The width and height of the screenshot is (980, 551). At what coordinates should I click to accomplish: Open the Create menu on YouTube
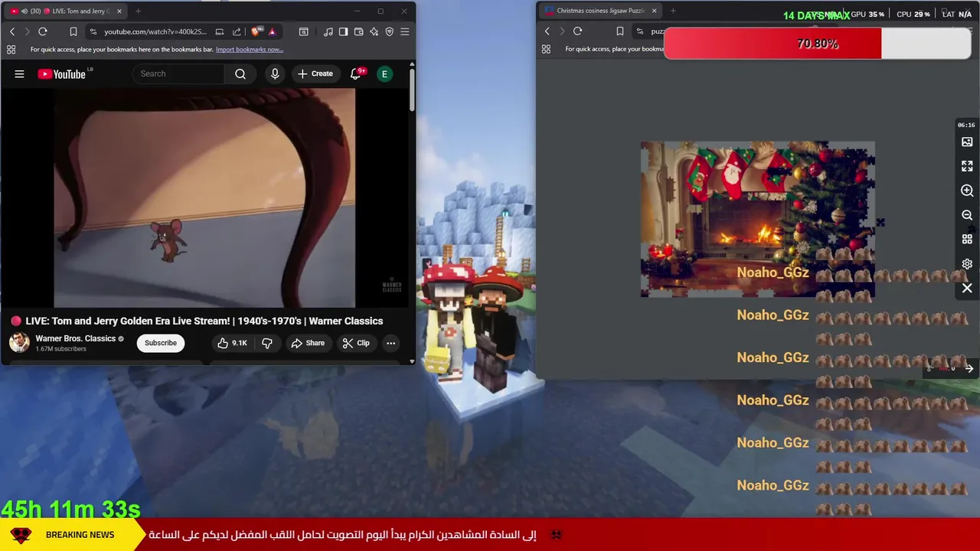coord(315,73)
